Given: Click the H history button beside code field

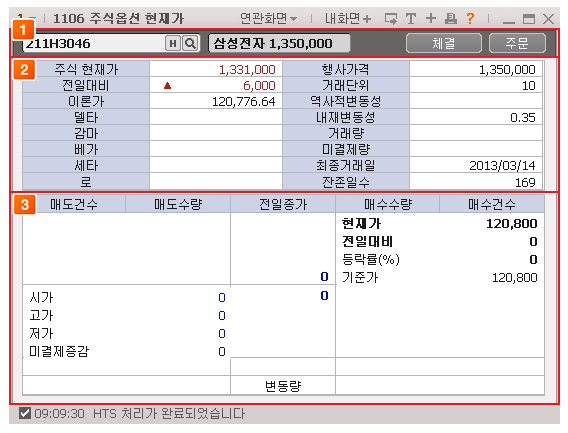Looking at the screenshot, I should click(x=173, y=44).
